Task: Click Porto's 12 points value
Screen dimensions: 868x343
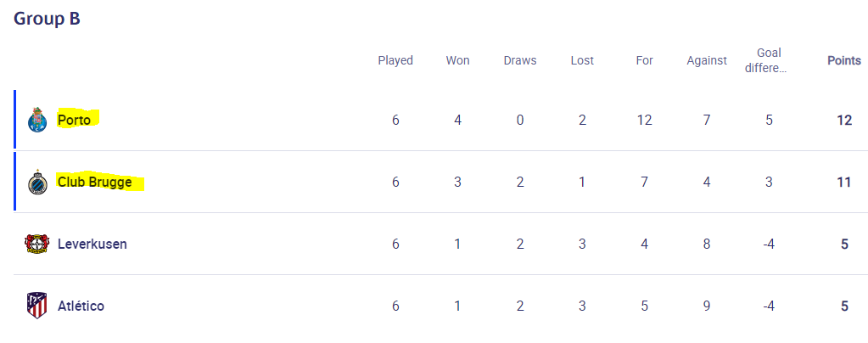Action: 844,121
